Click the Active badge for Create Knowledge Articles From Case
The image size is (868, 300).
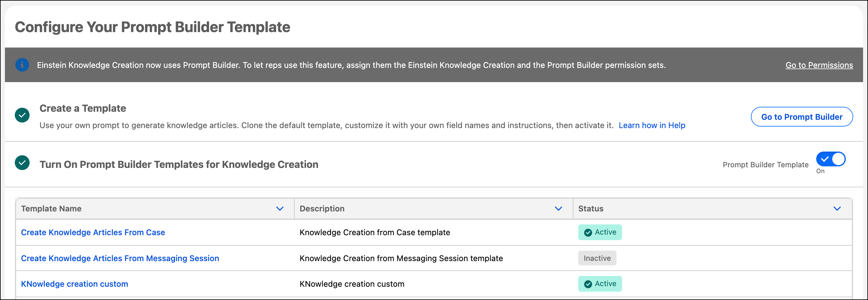coord(600,232)
